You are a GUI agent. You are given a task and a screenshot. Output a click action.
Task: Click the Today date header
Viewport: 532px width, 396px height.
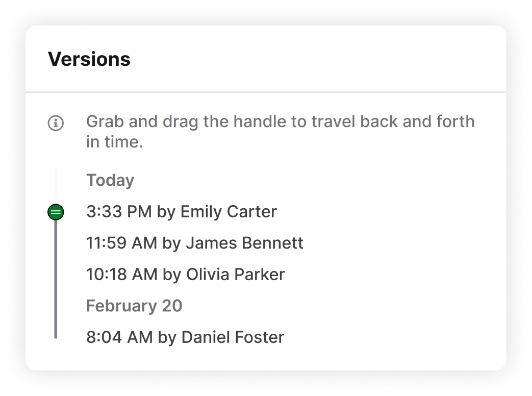click(110, 180)
